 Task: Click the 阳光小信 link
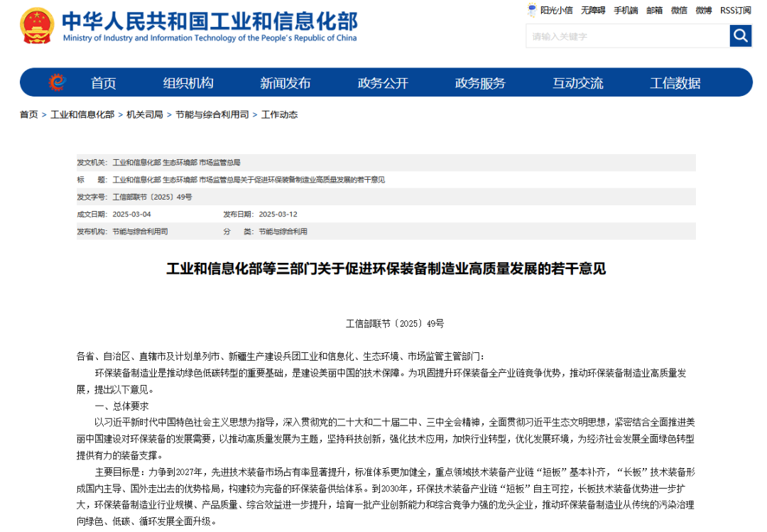pyautogui.click(x=556, y=10)
